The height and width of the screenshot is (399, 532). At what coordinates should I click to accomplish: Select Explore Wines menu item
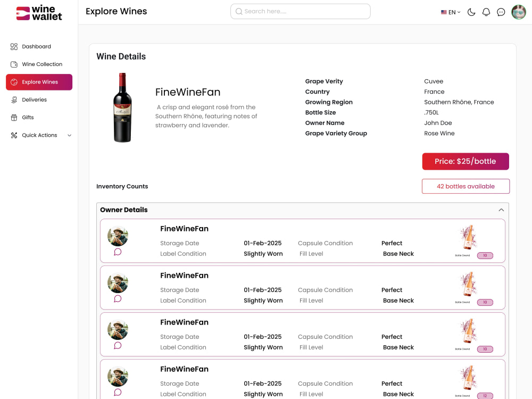[x=39, y=82]
